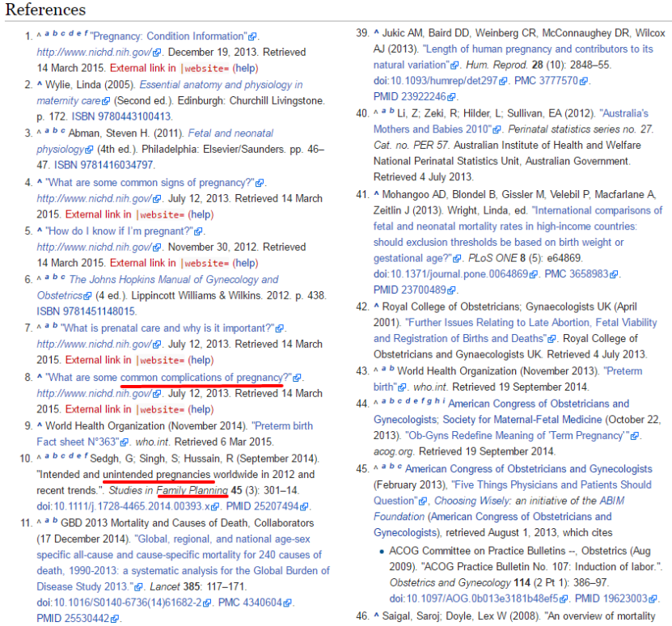Click external icon after "Fact sheet N°363"
Image resolution: width=672 pixels, height=626 pixels.
point(125,442)
